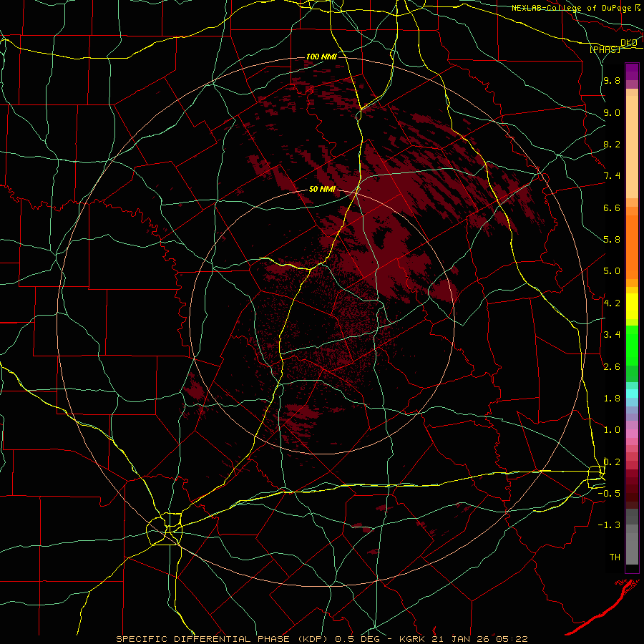Click the 0.2 scale value

click(612, 462)
